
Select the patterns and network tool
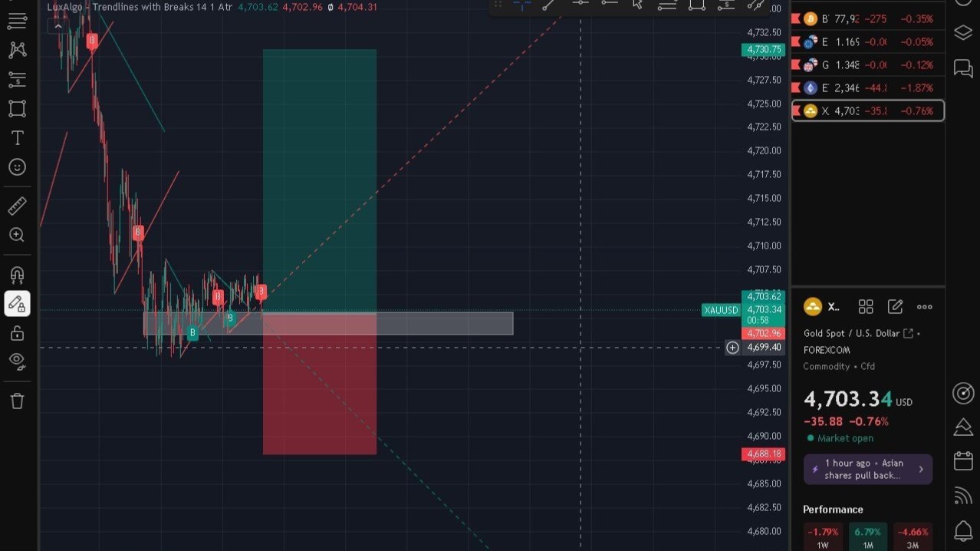click(17, 50)
